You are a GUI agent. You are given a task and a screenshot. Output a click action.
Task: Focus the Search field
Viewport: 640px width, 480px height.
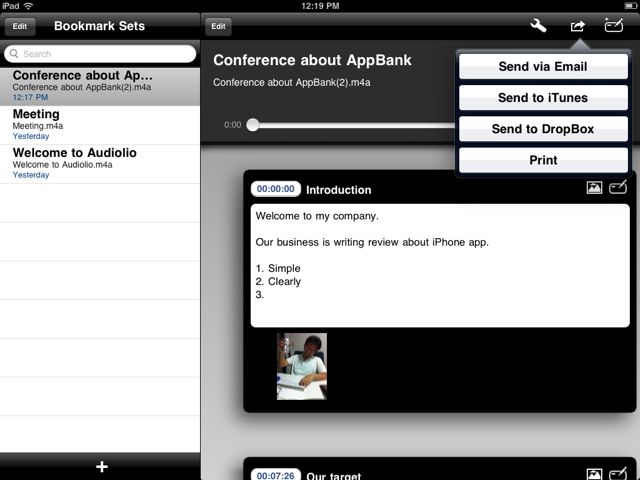(x=100, y=54)
